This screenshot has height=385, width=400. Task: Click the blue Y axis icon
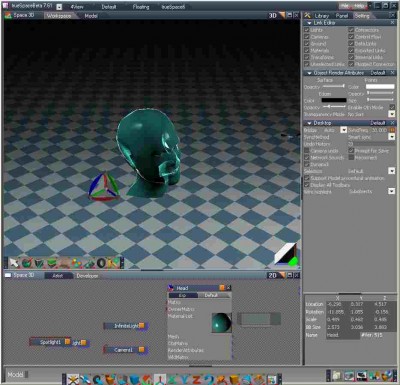pos(184,379)
